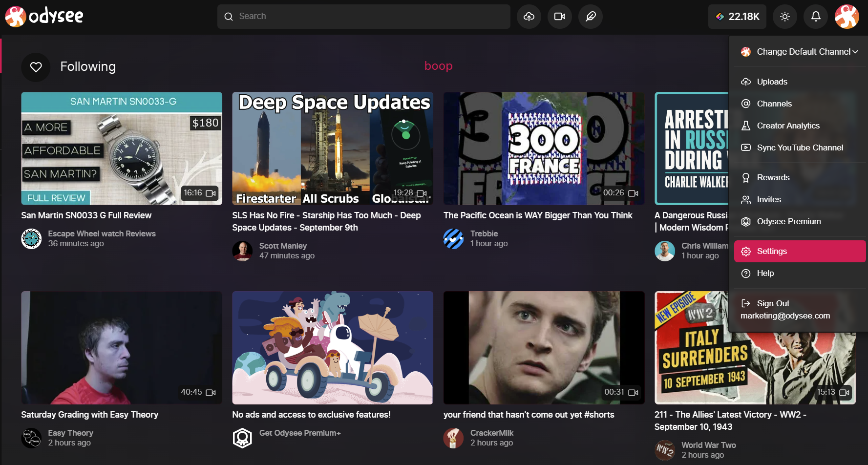Image resolution: width=868 pixels, height=465 pixels.
Task: Open Saturday Grading with Easy Theory title
Action: [90, 415]
